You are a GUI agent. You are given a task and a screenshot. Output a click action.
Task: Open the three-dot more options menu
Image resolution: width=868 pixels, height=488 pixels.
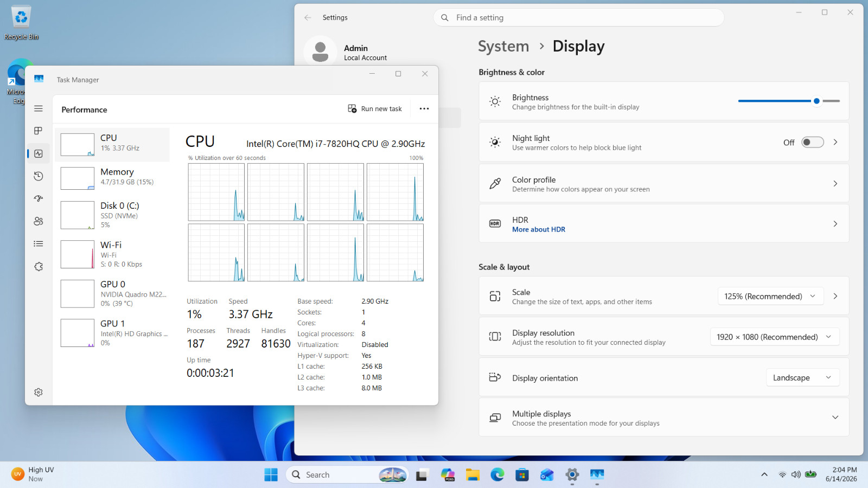click(x=424, y=108)
